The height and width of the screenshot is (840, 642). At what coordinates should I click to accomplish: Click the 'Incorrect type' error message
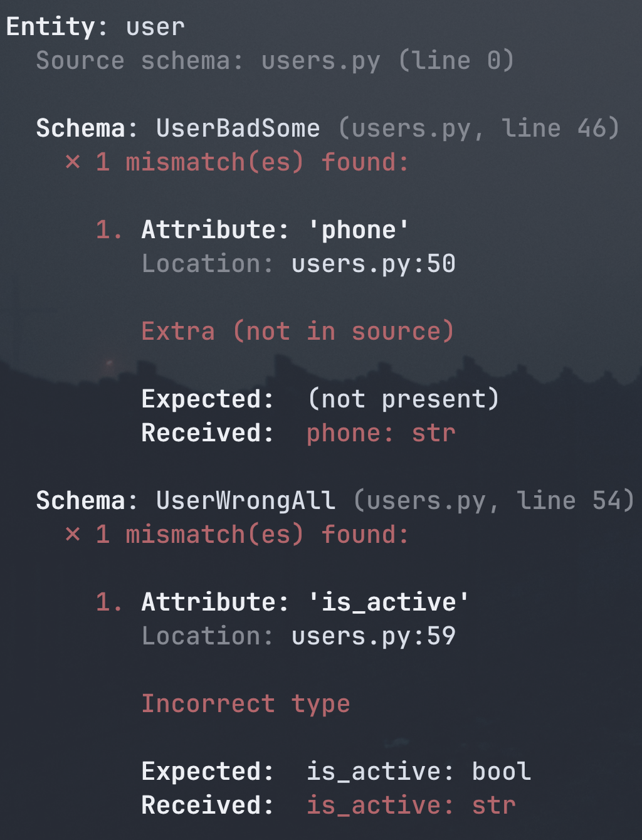coord(245,704)
